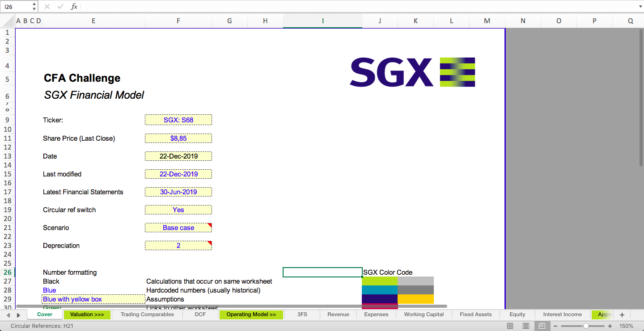Screen dimensions: 644x331
Task: Click Circular References: H21 status text
Action: (42, 327)
